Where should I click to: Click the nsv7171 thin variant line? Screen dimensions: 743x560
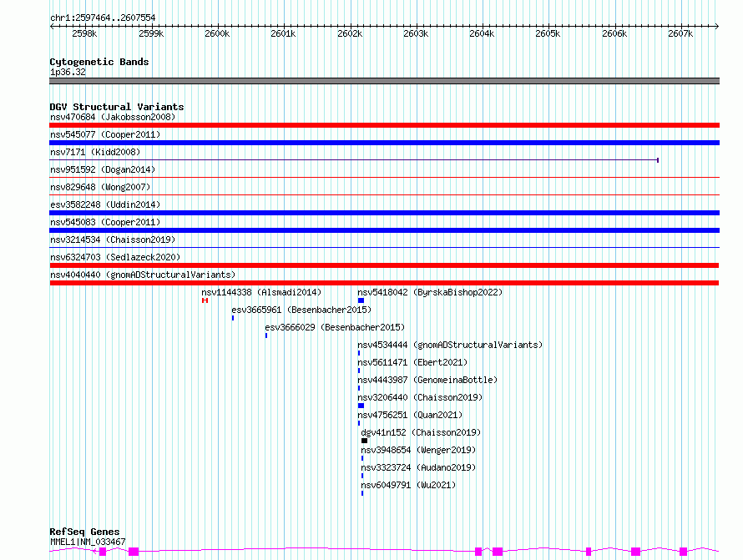[354, 160]
